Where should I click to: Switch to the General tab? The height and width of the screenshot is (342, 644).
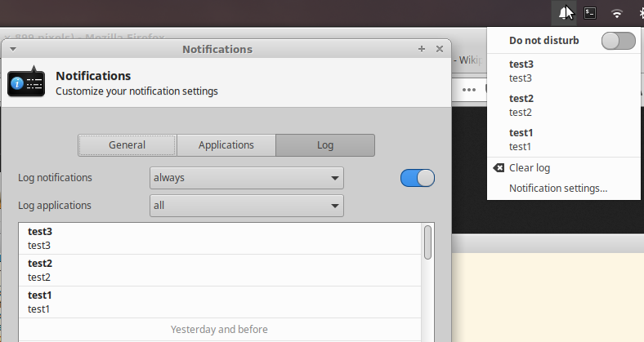click(127, 145)
